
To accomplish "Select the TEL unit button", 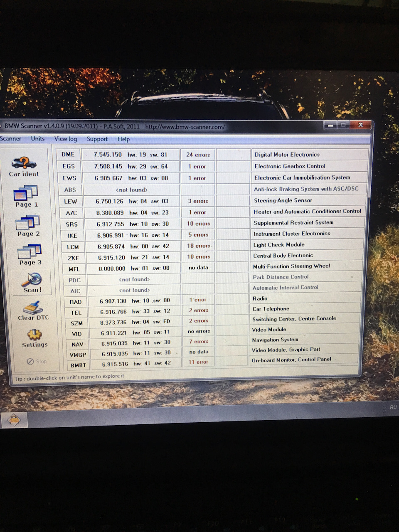I will coord(76,313).
